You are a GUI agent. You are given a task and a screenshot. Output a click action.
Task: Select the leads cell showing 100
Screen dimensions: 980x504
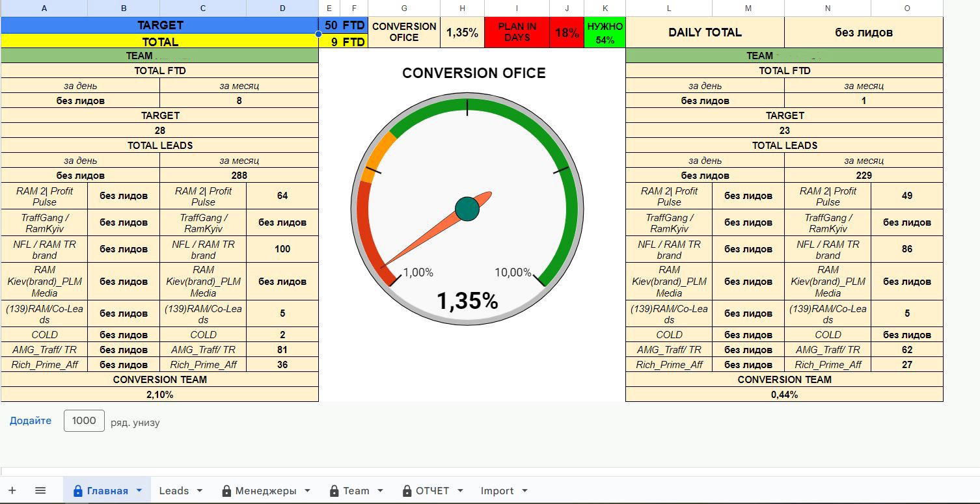tap(282, 249)
